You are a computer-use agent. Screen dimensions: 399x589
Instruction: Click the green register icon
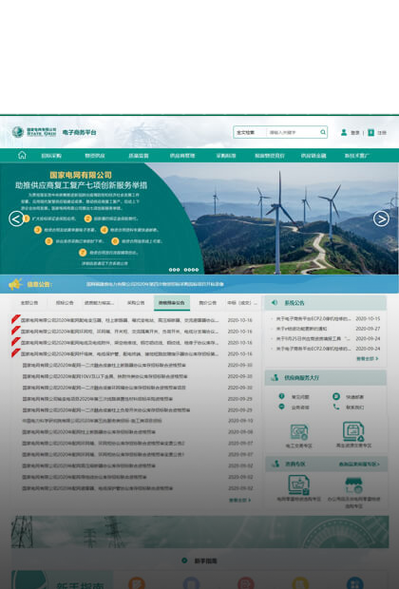point(371,133)
